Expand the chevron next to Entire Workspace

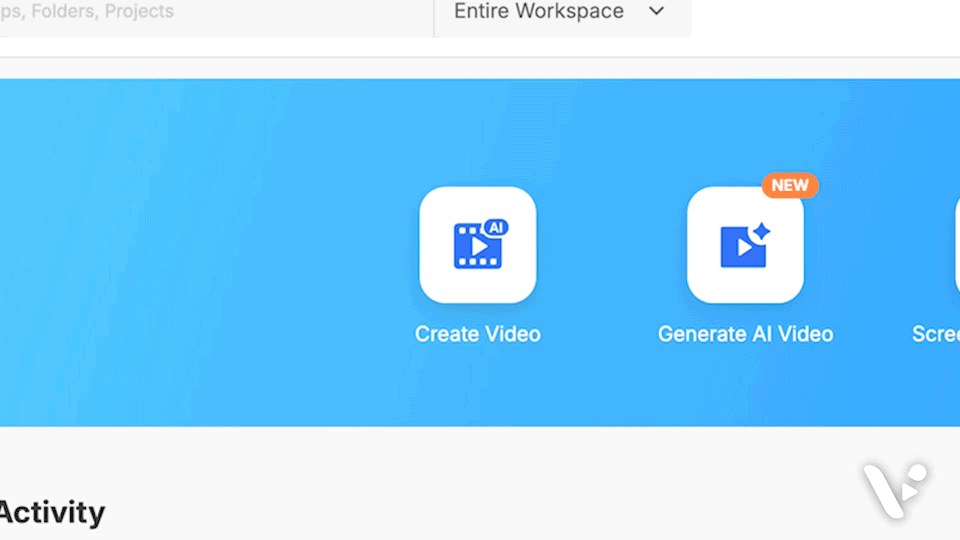pos(656,12)
